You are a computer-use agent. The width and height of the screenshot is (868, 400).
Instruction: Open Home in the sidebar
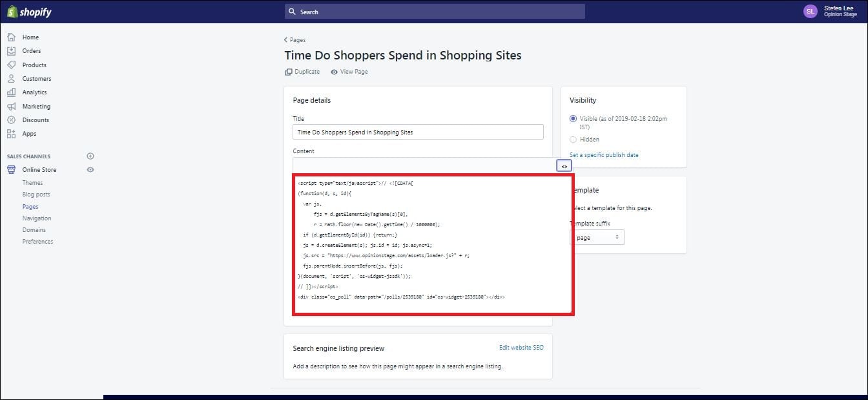[30, 37]
